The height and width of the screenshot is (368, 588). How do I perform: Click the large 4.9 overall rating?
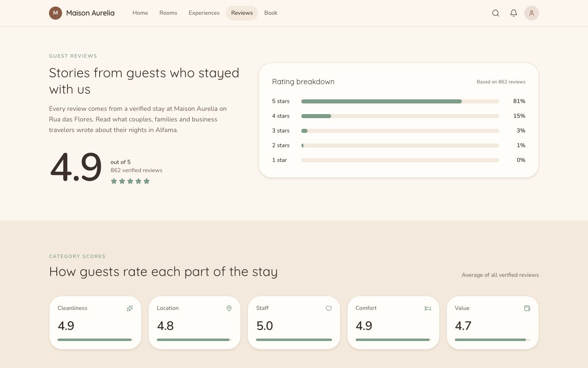76,167
